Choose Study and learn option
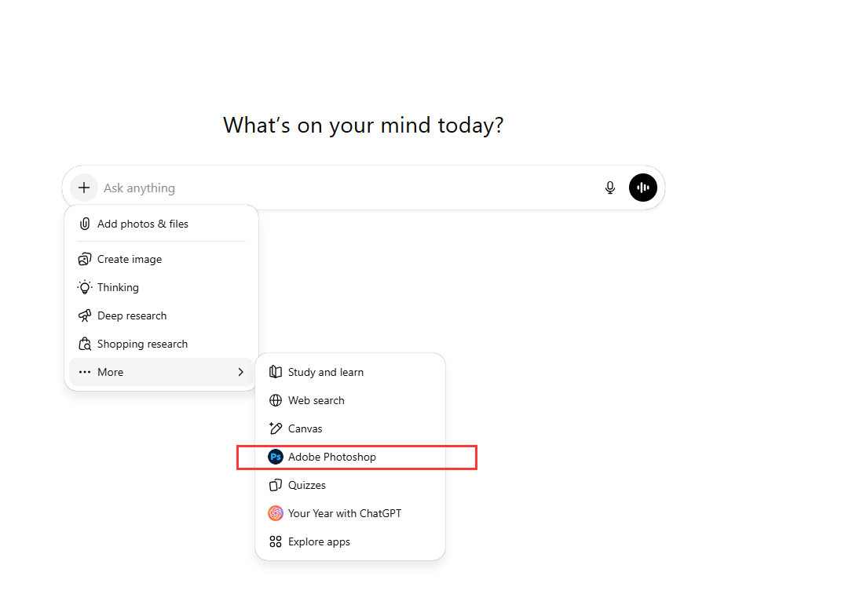 coord(325,372)
